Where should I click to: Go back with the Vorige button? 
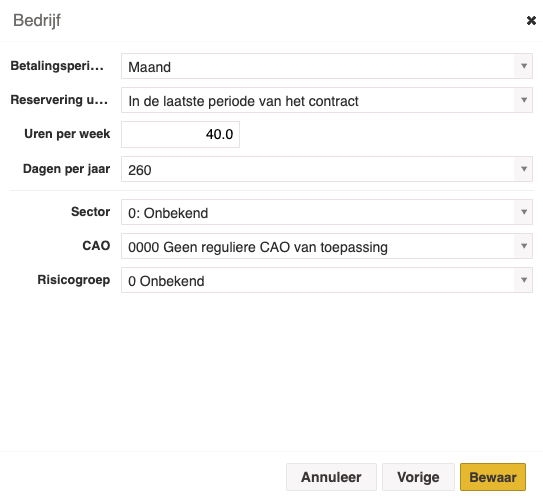click(418, 477)
